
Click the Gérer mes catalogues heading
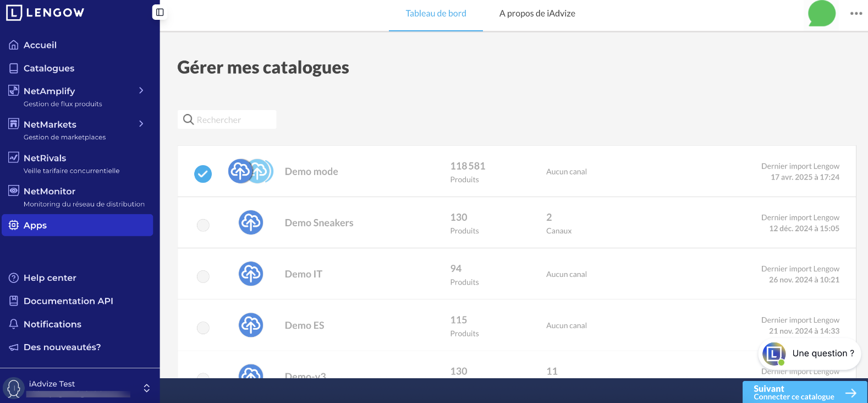pos(263,67)
